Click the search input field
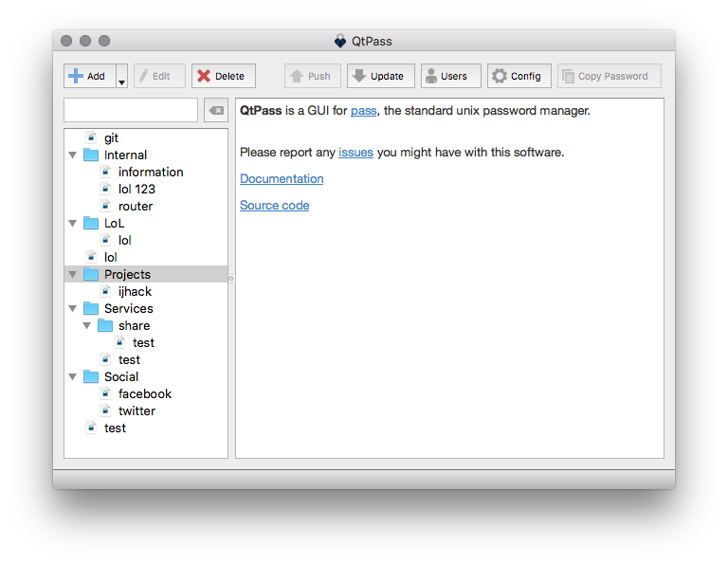 (130, 110)
